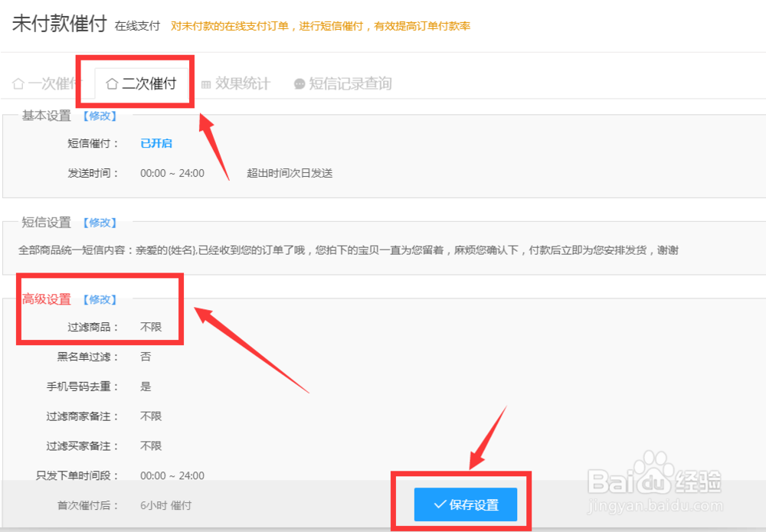Click 【修改】 next to 基本设置

click(100, 116)
